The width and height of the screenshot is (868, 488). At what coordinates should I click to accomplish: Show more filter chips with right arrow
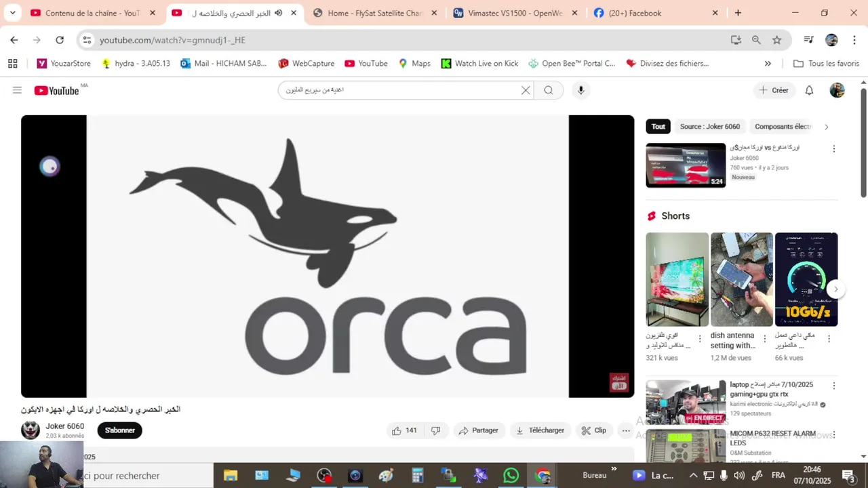826,127
